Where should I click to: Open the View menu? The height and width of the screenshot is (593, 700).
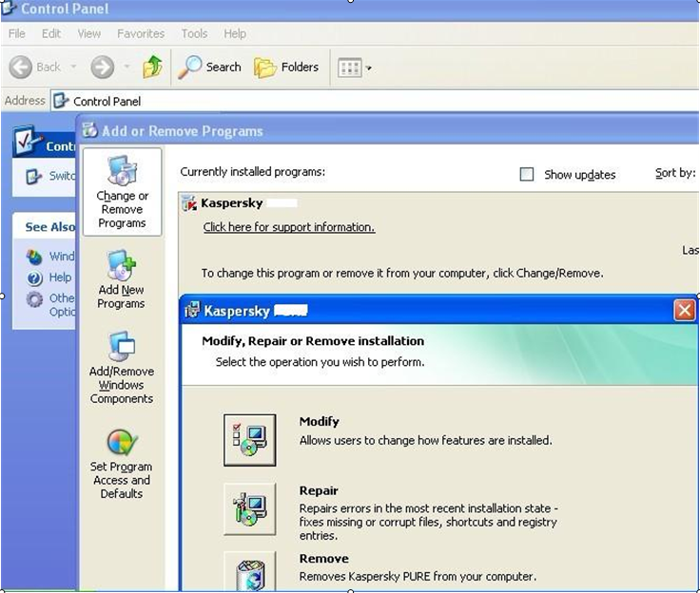point(88,33)
